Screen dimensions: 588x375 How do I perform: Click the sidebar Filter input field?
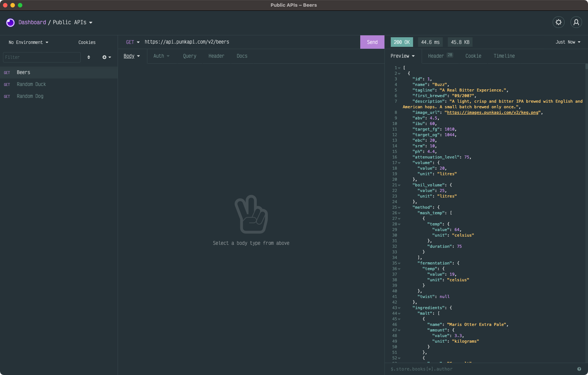pos(42,57)
